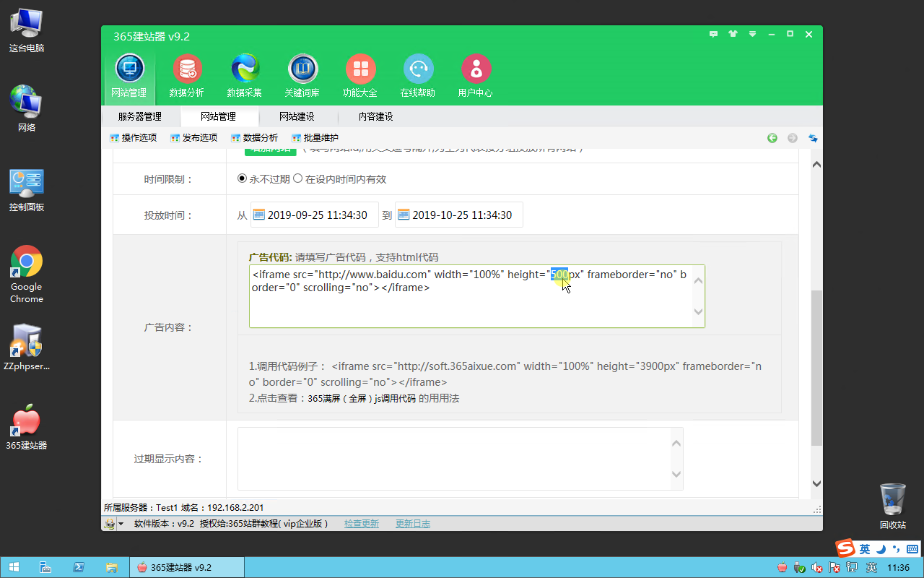Open 操作选项 dropdown menu
Viewport: 924px width, 578px height.
133,138
